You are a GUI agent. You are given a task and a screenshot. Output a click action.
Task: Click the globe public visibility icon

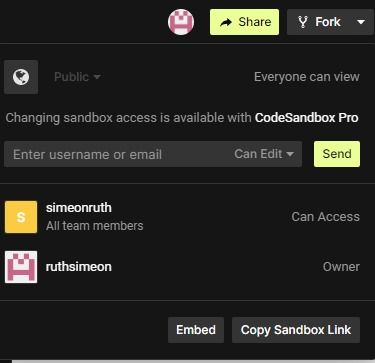click(21, 77)
